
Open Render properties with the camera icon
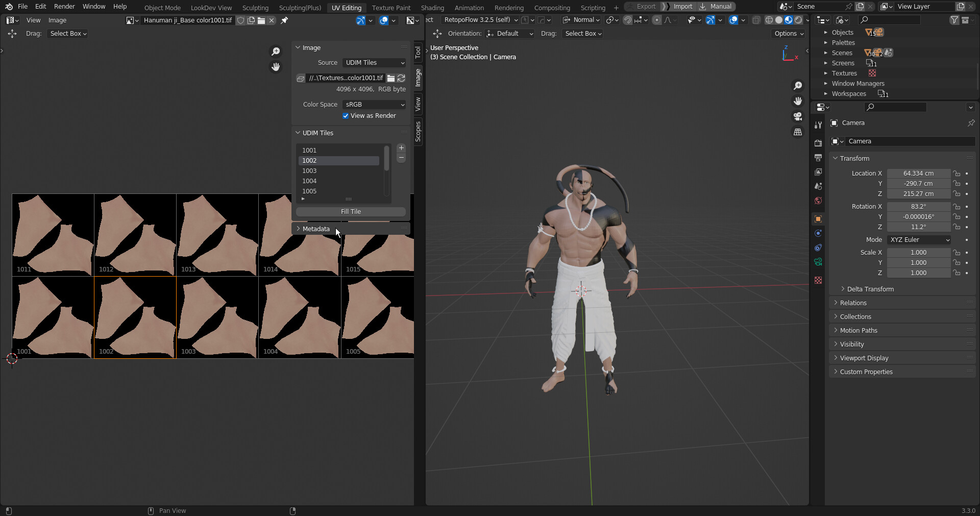pos(818,143)
